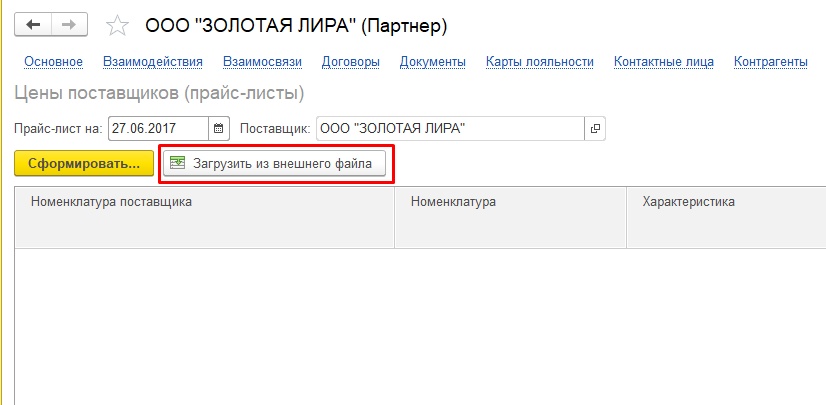Image resolution: width=826 pixels, height=405 pixels.
Task: Click the Поставщик field with ООО "ЗОЛОТАЯ ЛИРА"
Action: (x=450, y=128)
